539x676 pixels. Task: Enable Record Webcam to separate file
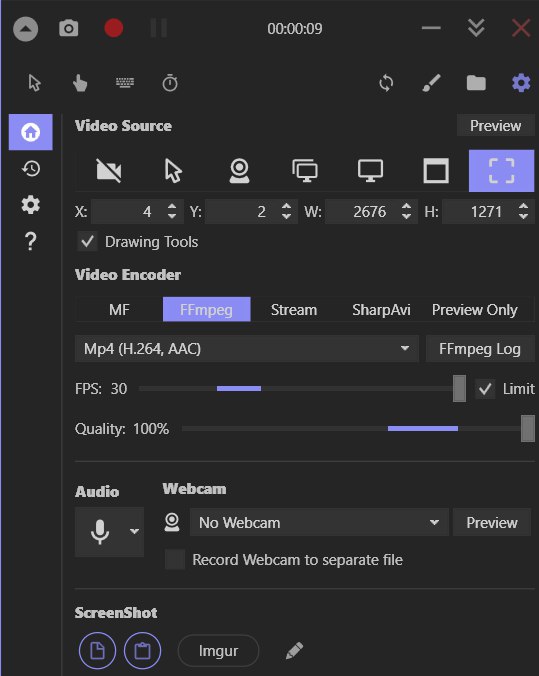pos(175,560)
